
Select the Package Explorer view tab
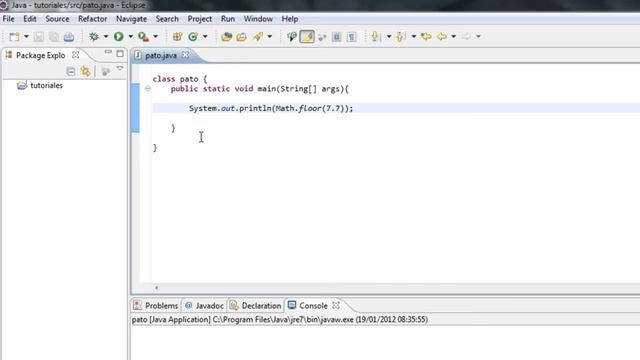40,55
